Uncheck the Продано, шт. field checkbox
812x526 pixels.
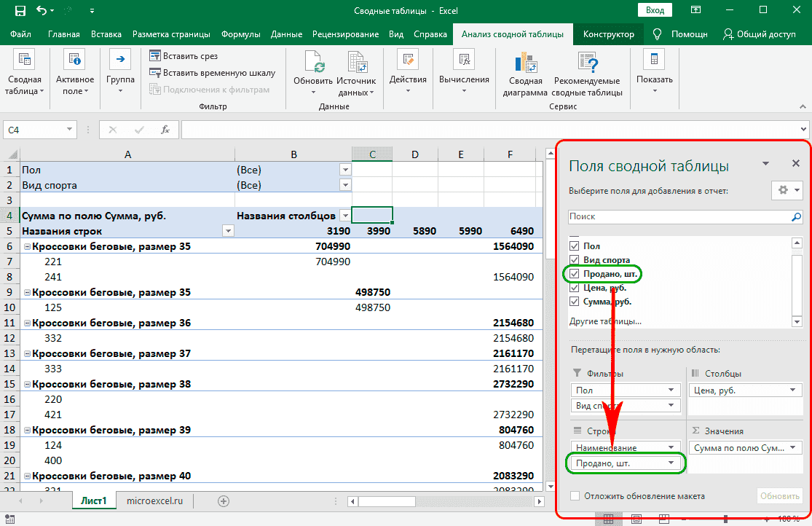pyautogui.click(x=575, y=274)
